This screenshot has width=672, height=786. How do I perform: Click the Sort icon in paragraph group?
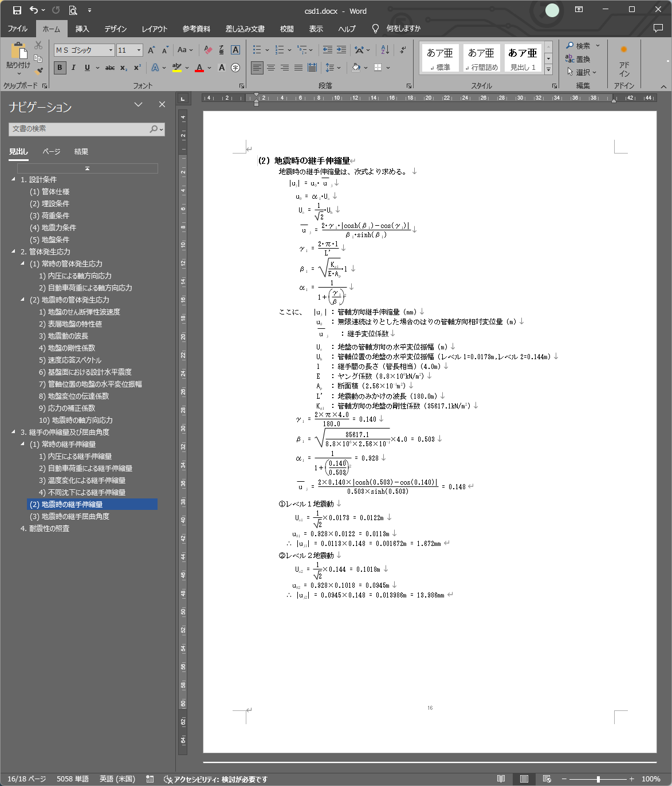pyautogui.click(x=385, y=50)
